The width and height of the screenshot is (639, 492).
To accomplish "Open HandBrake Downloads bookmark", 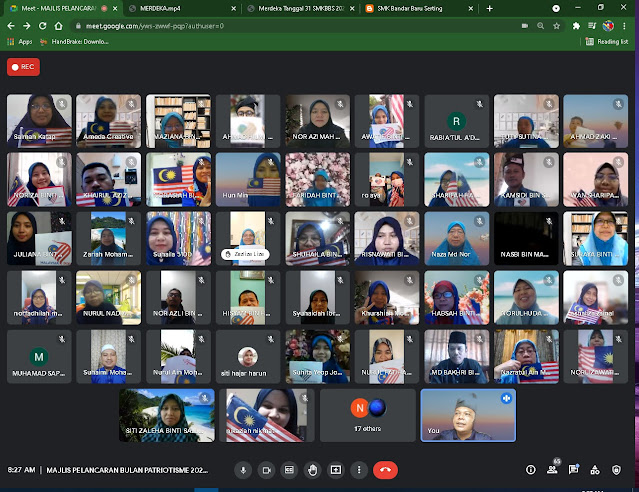I will pyautogui.click(x=74, y=42).
